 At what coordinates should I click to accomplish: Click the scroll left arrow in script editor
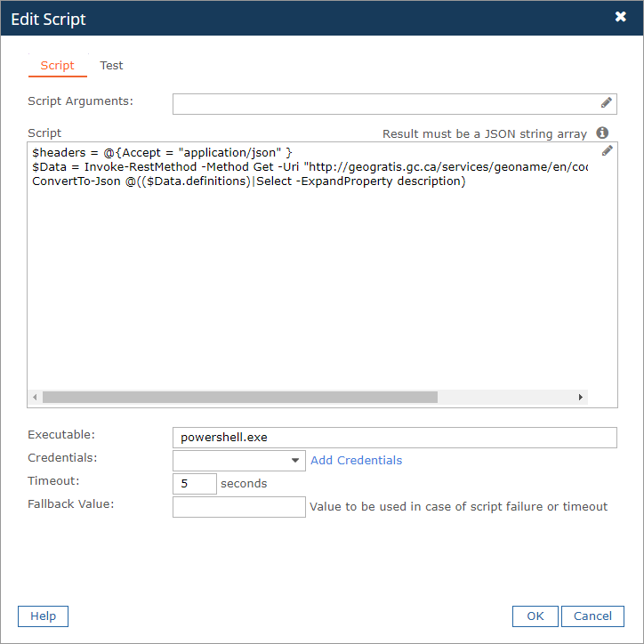coord(35,397)
